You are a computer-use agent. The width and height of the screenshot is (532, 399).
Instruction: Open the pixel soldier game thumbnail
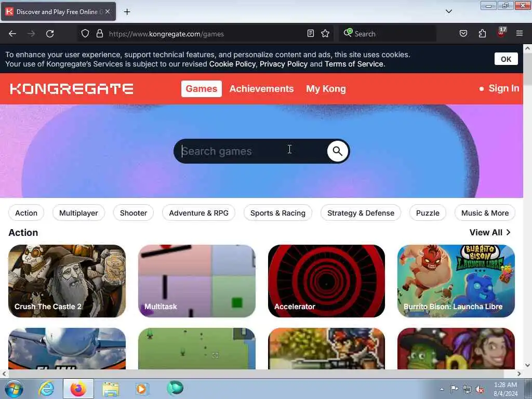tap(326, 349)
